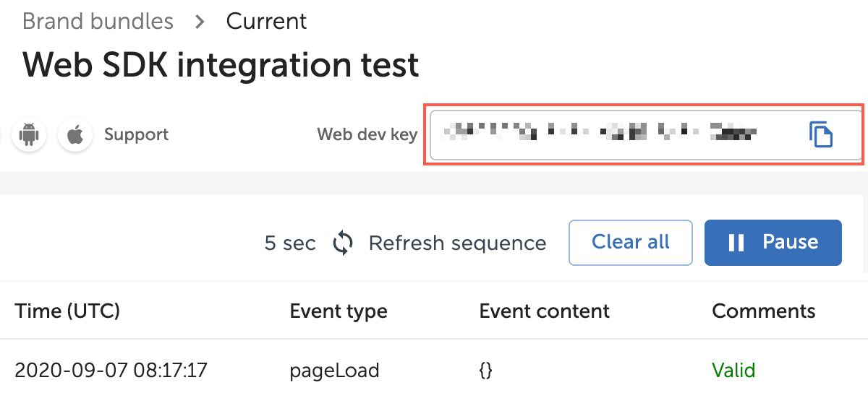Image resolution: width=868 pixels, height=393 pixels.
Task: Click the green Valid comment
Action: [733, 371]
